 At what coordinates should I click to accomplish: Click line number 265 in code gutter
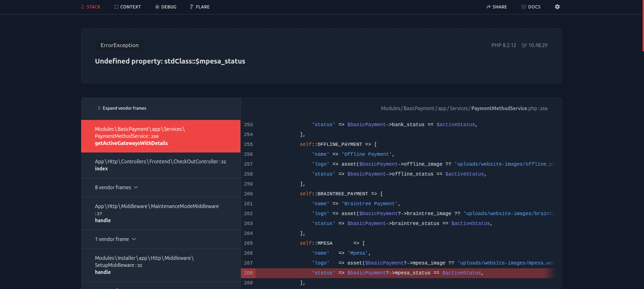point(248,243)
